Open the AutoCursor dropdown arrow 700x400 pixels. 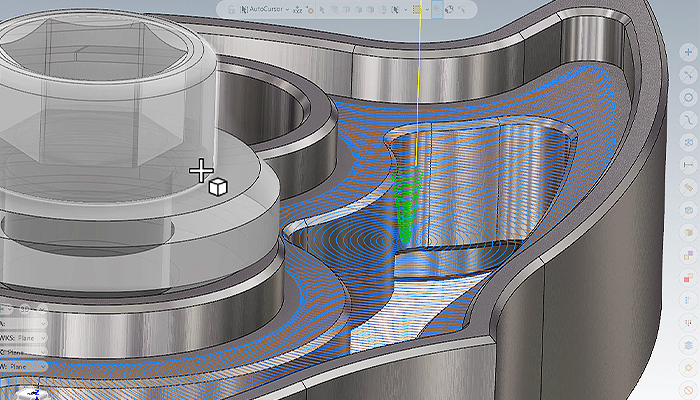(x=287, y=9)
